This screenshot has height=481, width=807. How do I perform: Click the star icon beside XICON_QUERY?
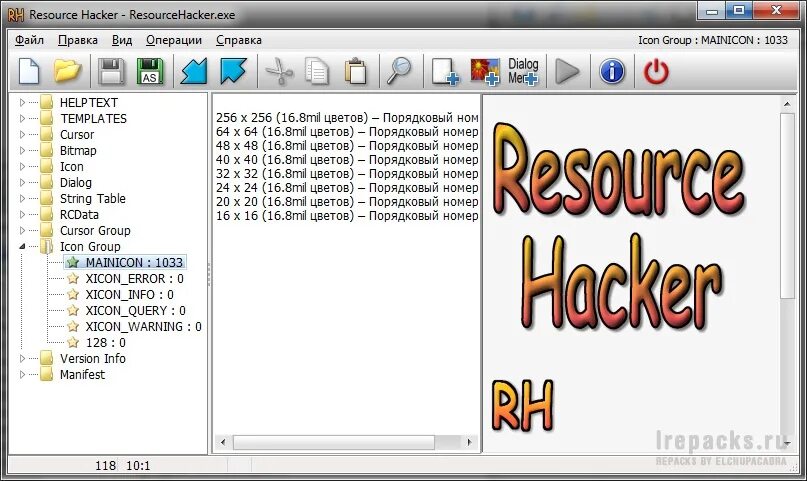73,310
